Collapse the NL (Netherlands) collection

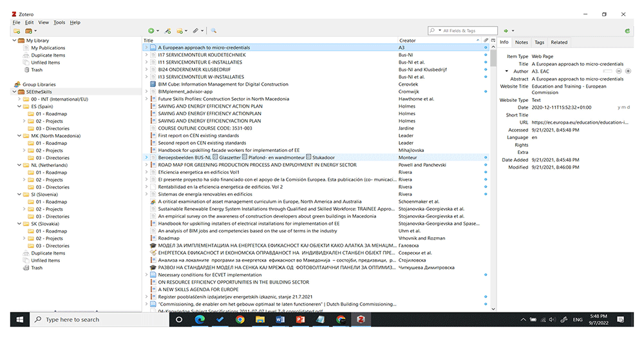click(x=19, y=165)
